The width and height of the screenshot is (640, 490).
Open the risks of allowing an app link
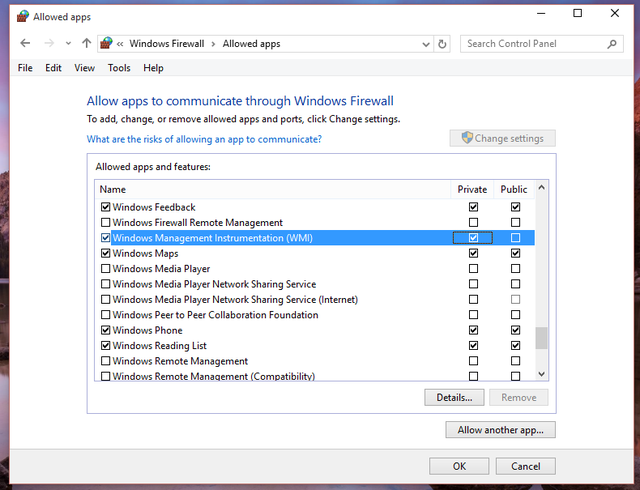(204, 139)
